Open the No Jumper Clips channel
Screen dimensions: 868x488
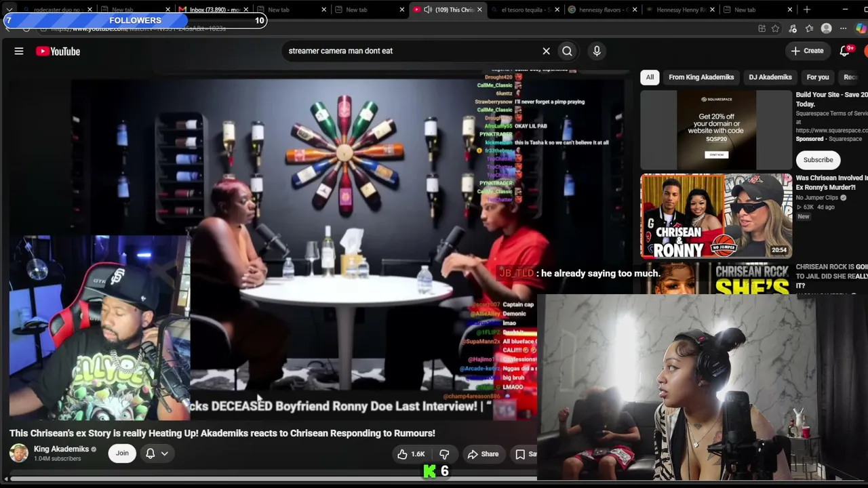817,198
